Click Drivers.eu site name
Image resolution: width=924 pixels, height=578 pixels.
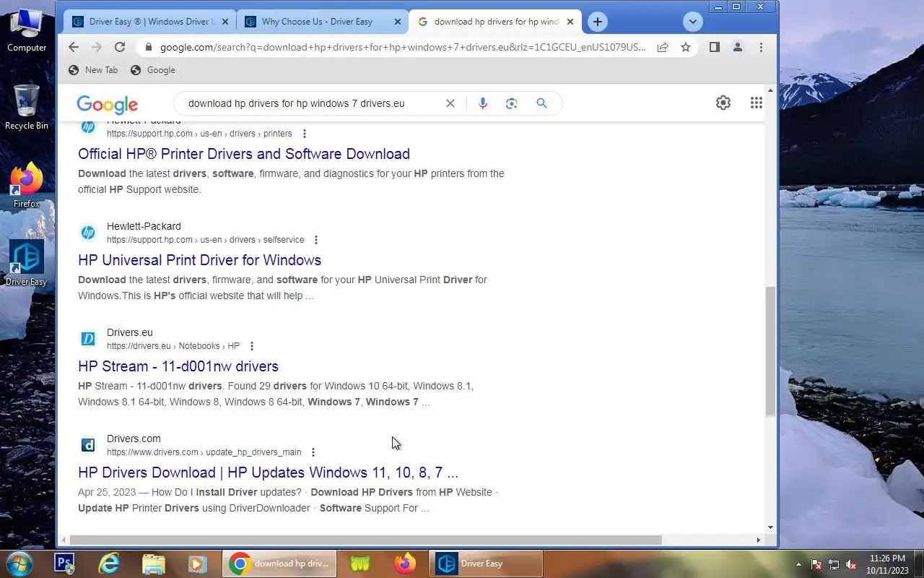(x=130, y=332)
